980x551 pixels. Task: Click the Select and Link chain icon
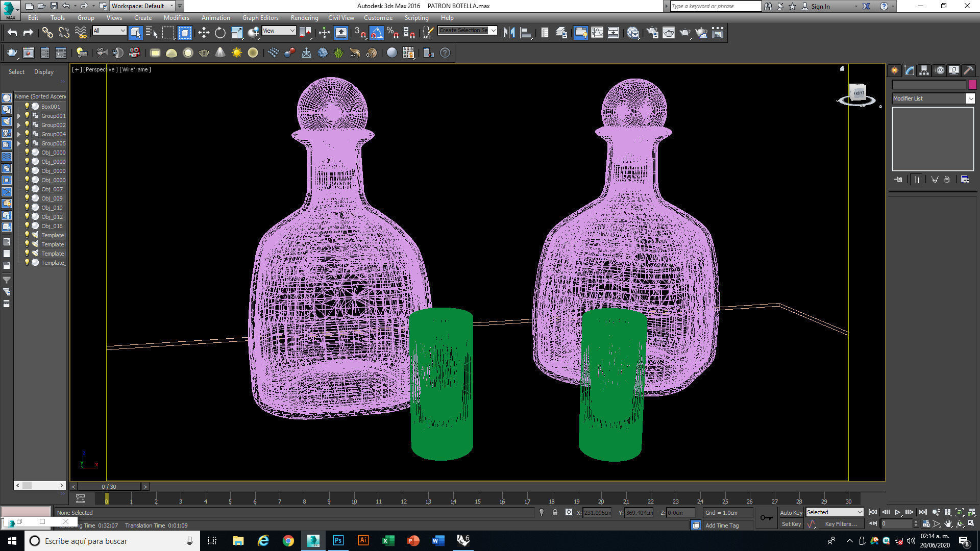[47, 33]
